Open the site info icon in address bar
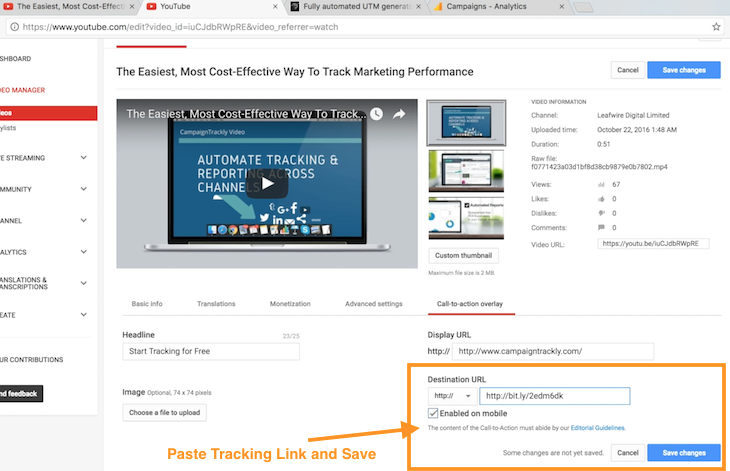Viewport: 730px width, 471px height. [x=14, y=27]
